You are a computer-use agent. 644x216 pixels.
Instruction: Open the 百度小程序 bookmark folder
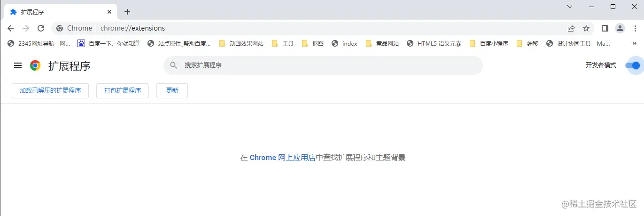[x=489, y=43]
